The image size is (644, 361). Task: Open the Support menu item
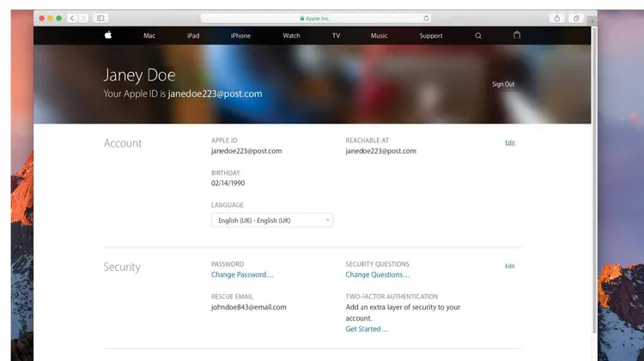[431, 36]
